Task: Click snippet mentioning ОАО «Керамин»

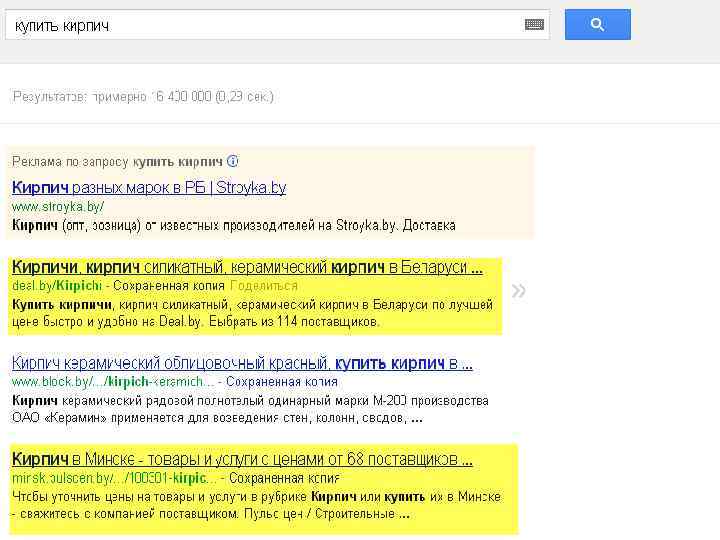Action: tap(250, 409)
